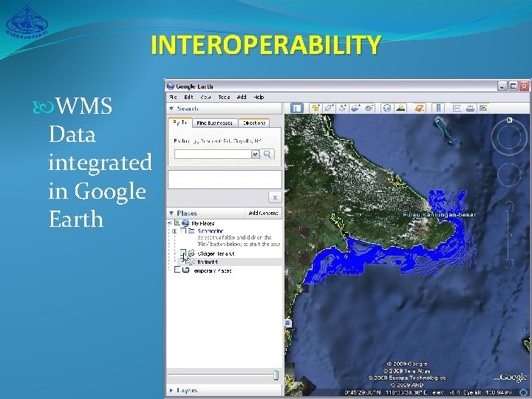
Task: Expand the Layers panel triangle
Action: [x=171, y=390]
